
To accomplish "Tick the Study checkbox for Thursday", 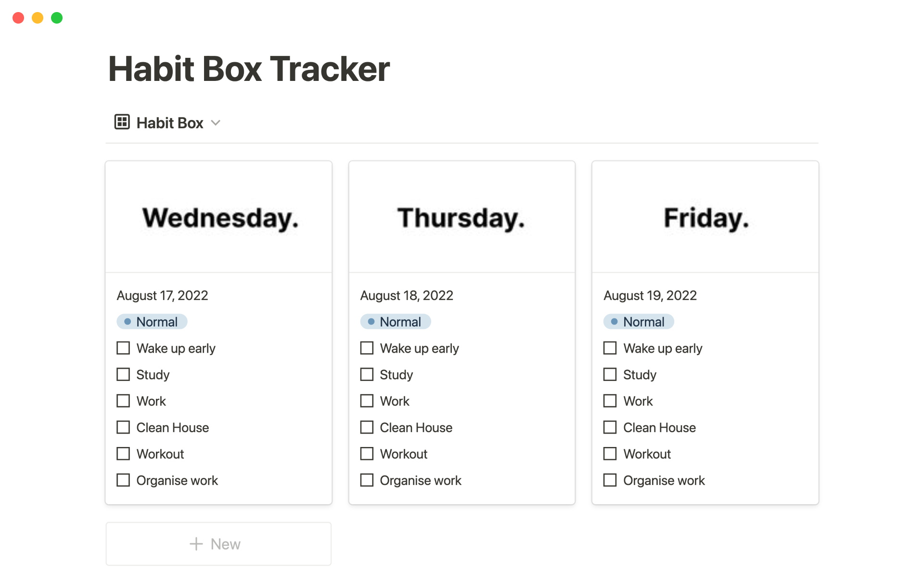I will point(367,374).
